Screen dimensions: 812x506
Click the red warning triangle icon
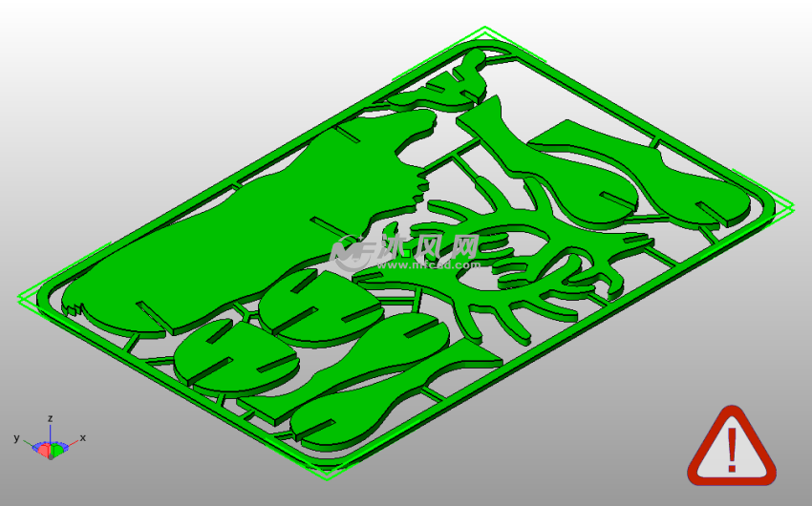click(731, 447)
